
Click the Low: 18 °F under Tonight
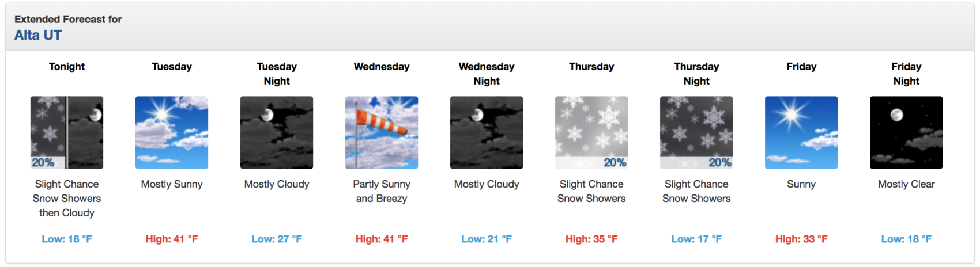coord(67,239)
